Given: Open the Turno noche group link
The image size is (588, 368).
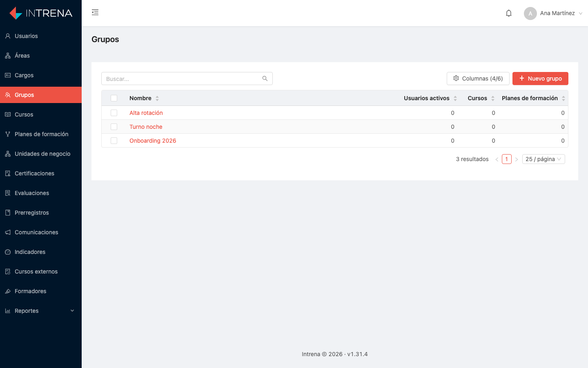Looking at the screenshot, I should 146,127.
